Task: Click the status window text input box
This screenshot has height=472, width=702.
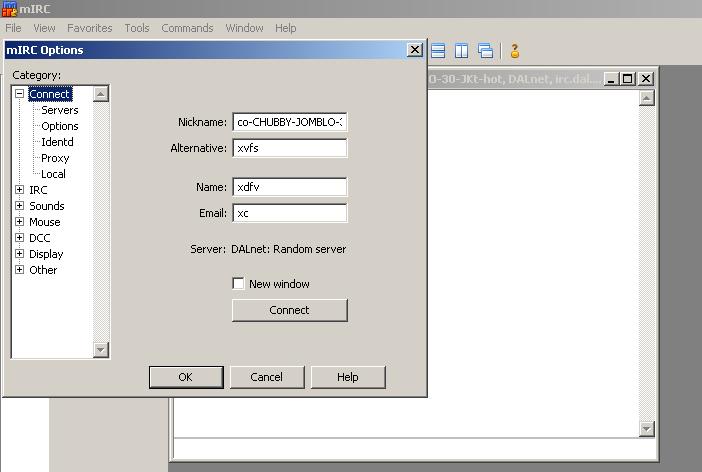Action: pyautogui.click(x=414, y=449)
